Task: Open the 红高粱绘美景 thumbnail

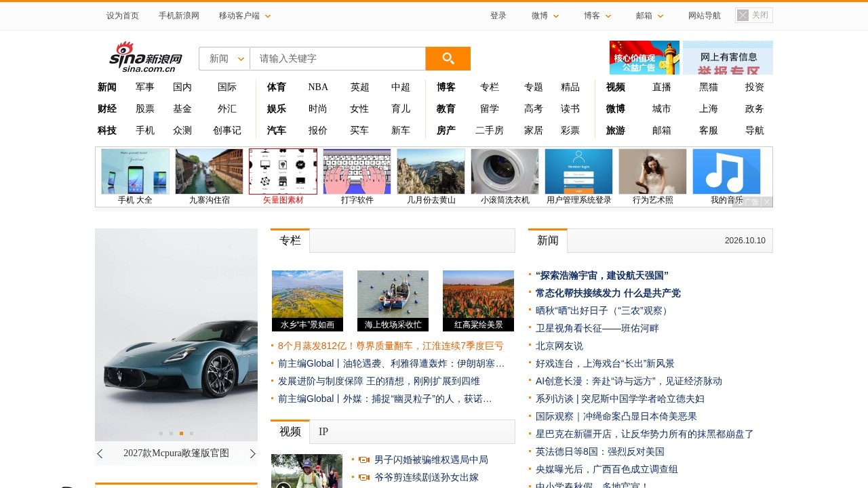Action: click(479, 301)
